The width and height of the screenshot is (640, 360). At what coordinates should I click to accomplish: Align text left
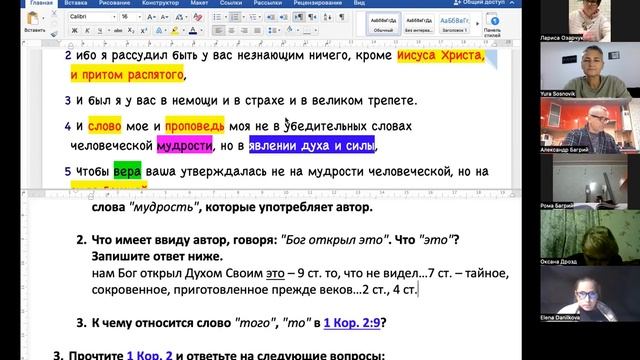(x=218, y=31)
